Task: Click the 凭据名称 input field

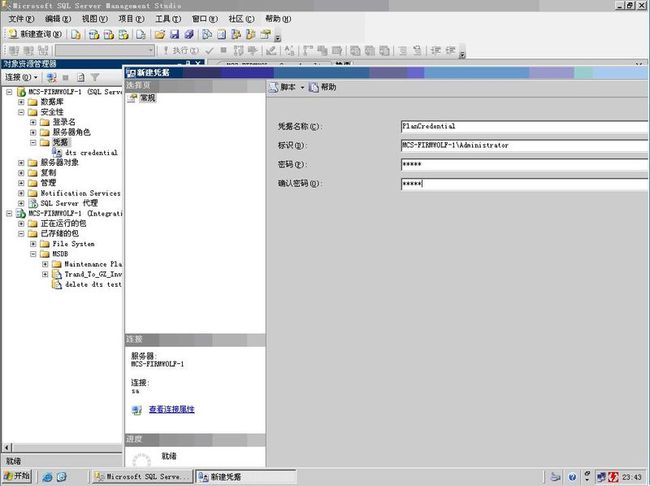Action: pyautogui.click(x=524, y=126)
